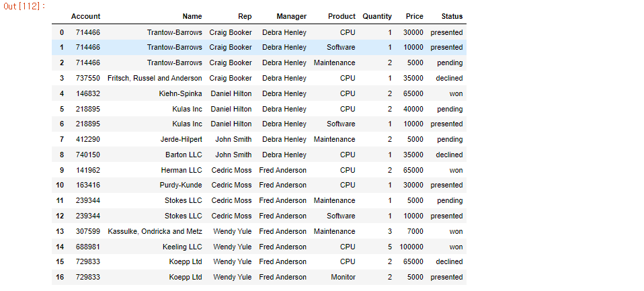Select 'pending' status in Jerde-Hilpert row
This screenshot has width=644, height=291.
[450, 139]
